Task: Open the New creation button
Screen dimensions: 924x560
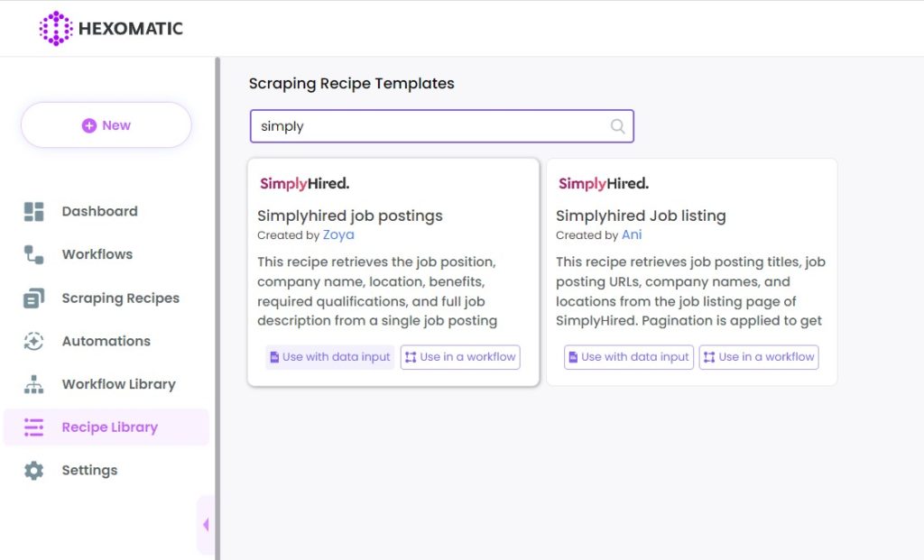Action: [x=106, y=124]
